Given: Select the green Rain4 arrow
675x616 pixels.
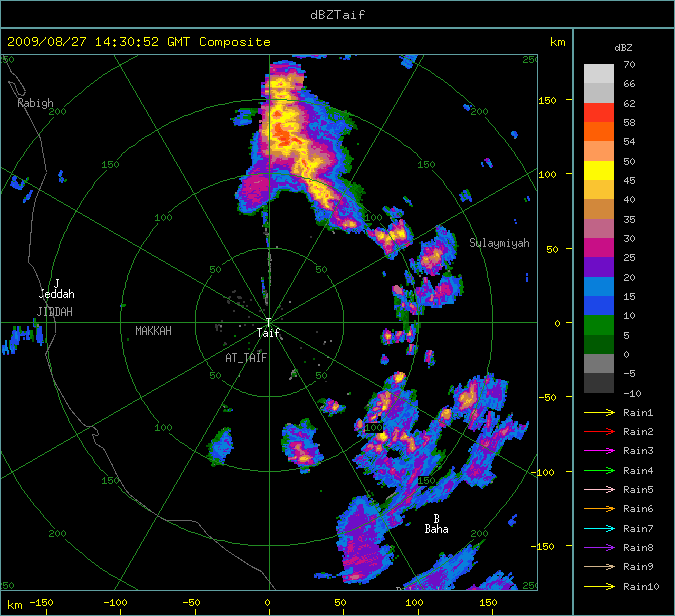Looking at the screenshot, I should click(601, 470).
